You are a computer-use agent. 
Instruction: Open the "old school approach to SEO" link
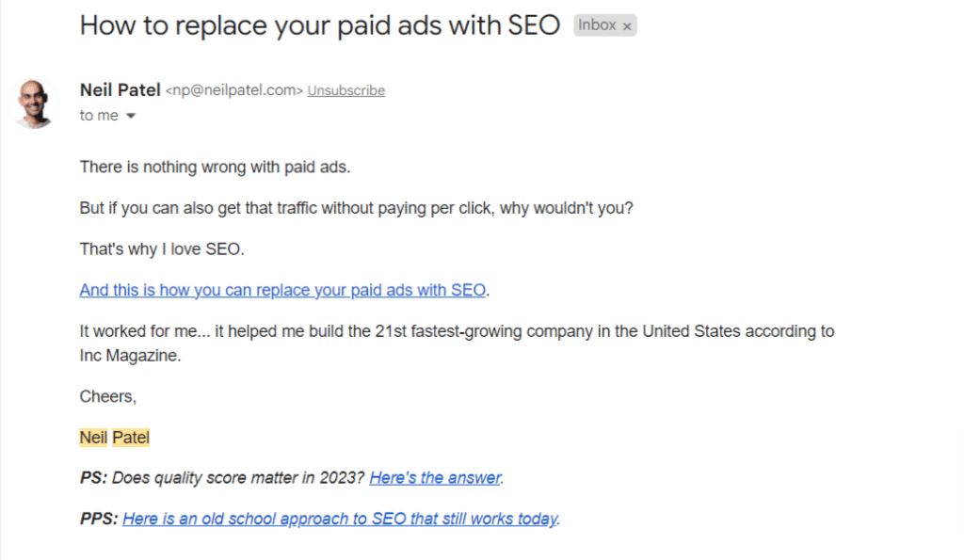340,519
